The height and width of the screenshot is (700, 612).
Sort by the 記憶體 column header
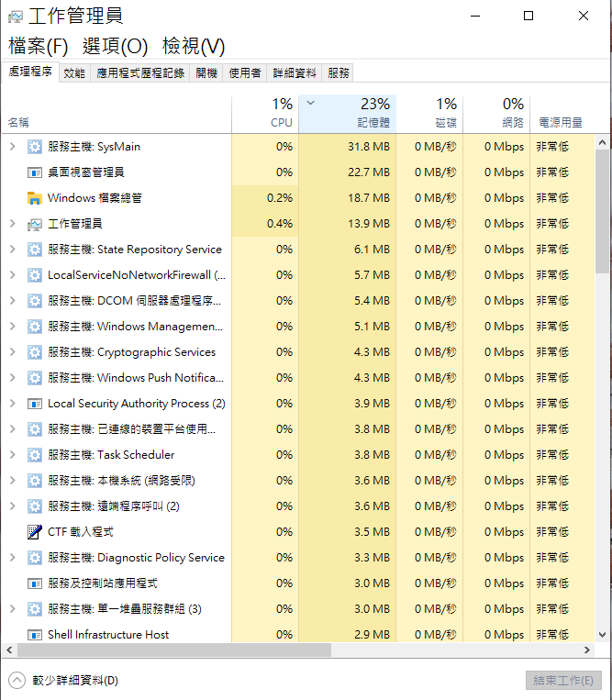[x=348, y=114]
